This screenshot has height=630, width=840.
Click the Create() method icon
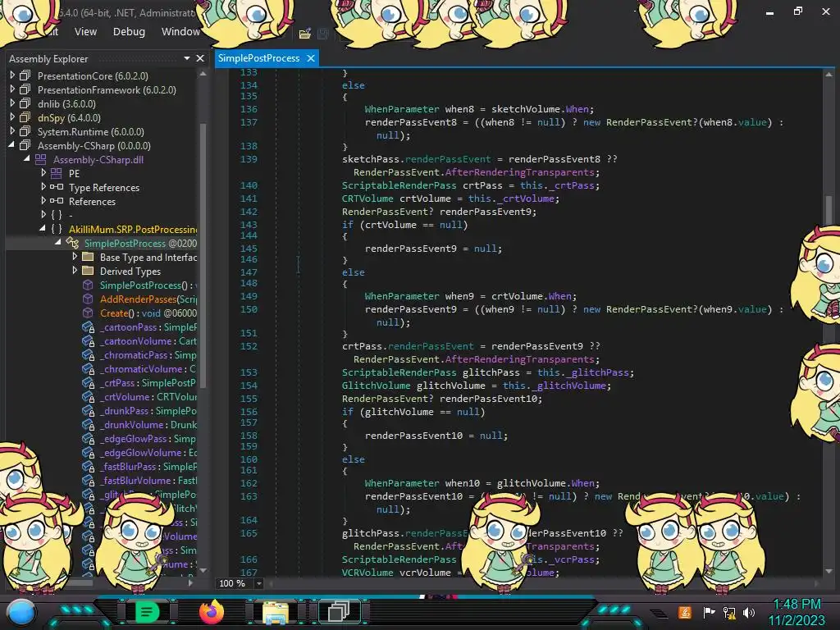pos(88,313)
